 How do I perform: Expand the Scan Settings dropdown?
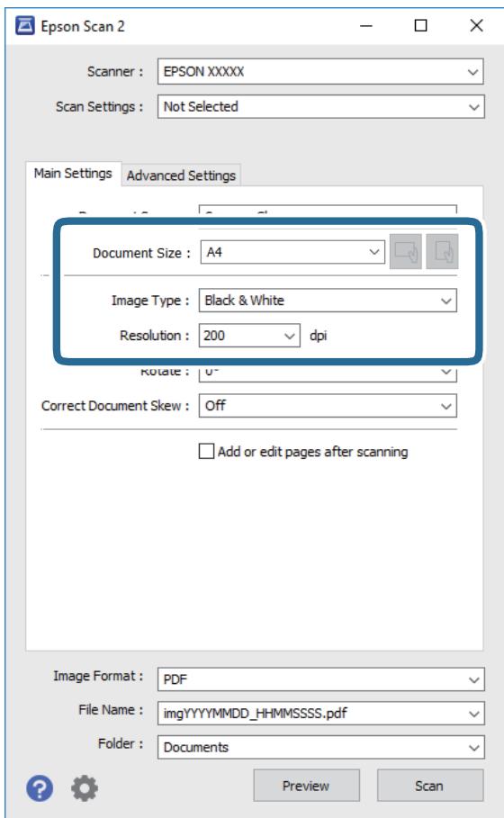(320, 107)
